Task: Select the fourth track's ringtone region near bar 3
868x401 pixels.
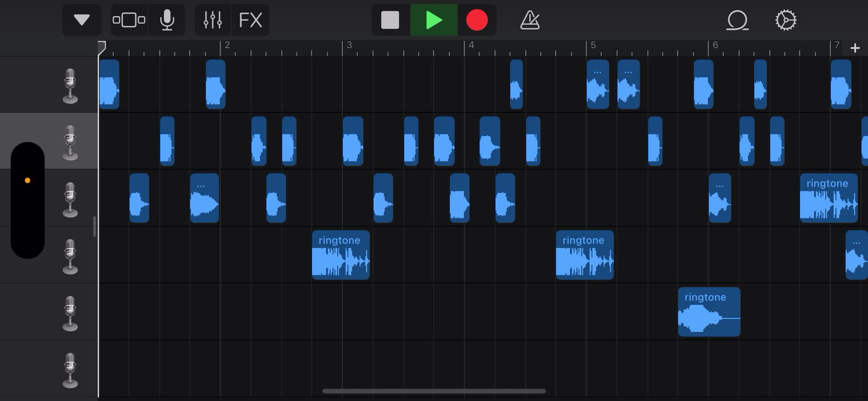Action: click(341, 255)
